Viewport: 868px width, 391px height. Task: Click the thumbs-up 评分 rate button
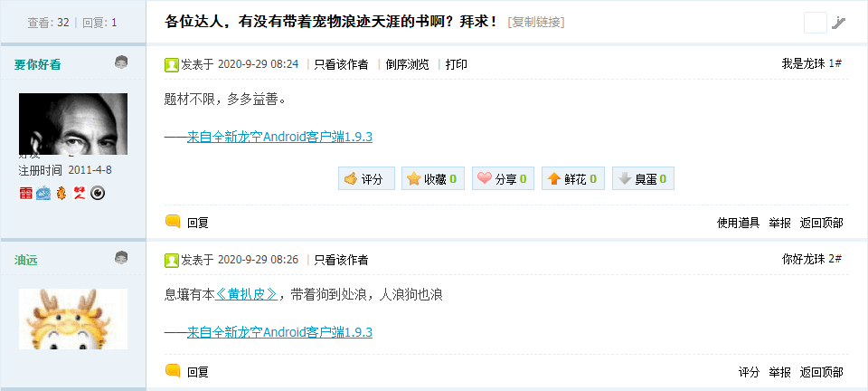(366, 178)
